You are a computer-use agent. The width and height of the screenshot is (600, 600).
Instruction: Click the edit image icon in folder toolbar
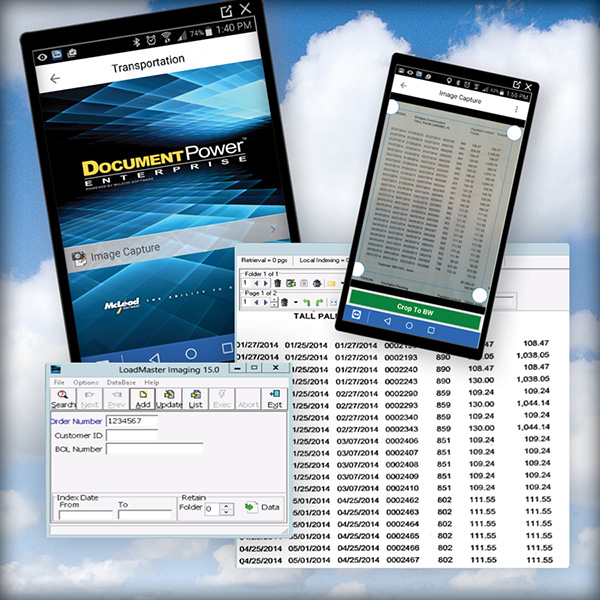[291, 284]
